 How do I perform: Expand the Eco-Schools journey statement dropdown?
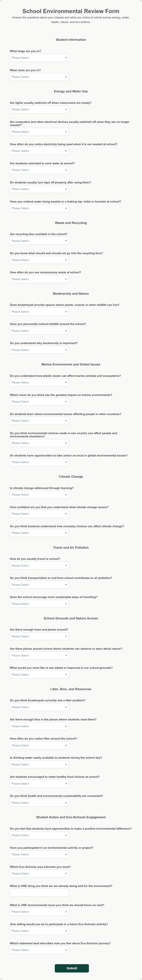[39, 950]
